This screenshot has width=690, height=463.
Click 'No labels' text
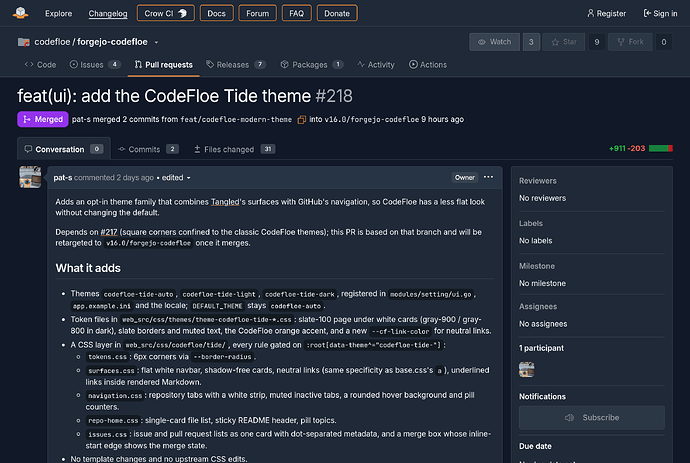point(535,241)
